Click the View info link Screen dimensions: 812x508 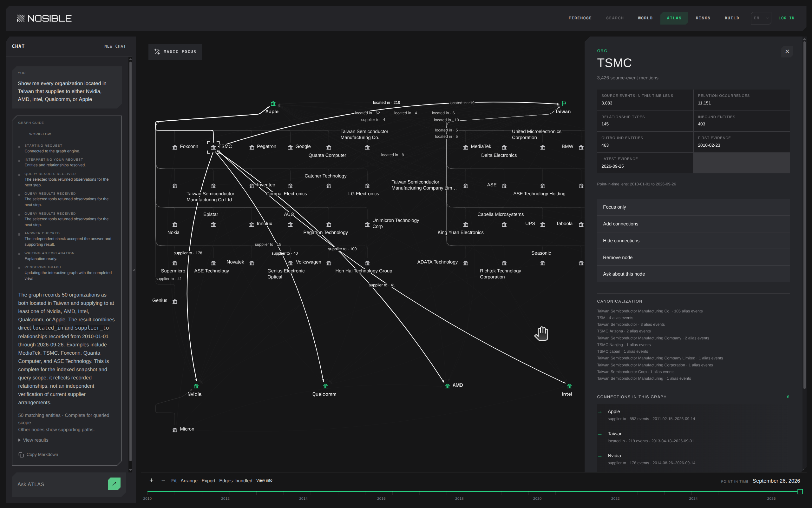pyautogui.click(x=265, y=480)
